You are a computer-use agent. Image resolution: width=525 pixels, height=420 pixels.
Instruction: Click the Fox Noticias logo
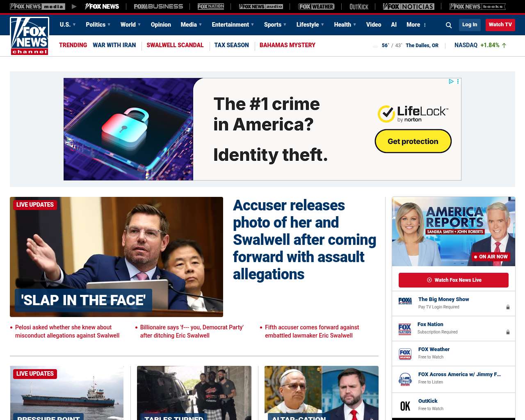coord(409,7)
